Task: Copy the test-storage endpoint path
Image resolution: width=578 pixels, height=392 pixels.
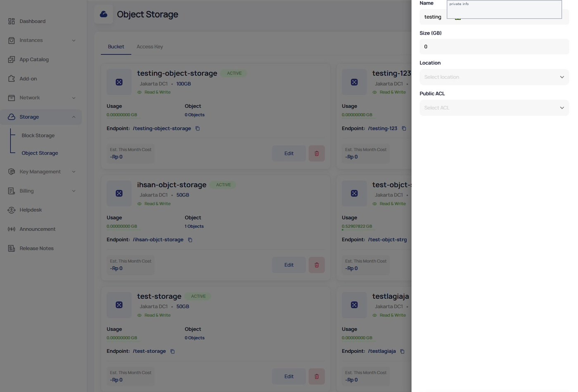Action: point(173,352)
